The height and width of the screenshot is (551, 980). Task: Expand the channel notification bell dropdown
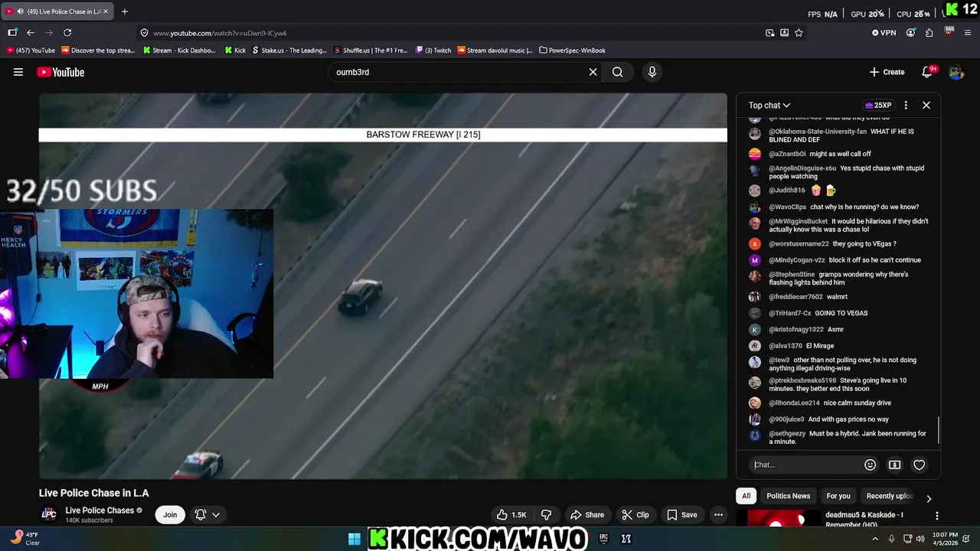207,515
